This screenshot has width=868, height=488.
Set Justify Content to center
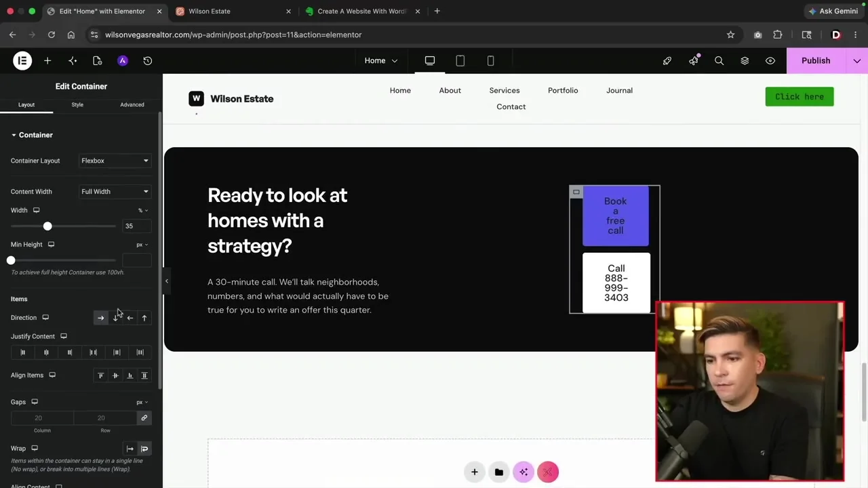pyautogui.click(x=46, y=352)
